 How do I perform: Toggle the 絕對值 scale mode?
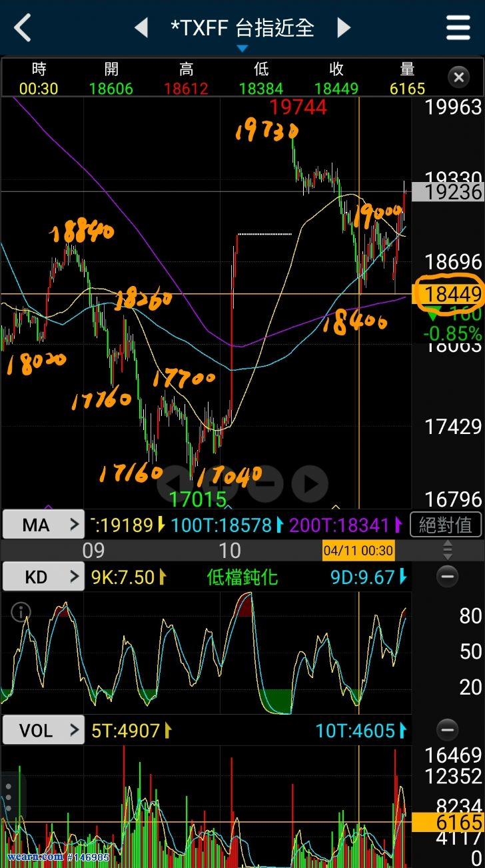click(445, 525)
